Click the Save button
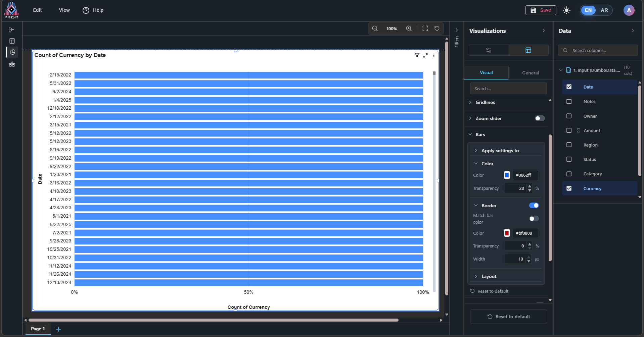The height and width of the screenshot is (337, 644). pyautogui.click(x=541, y=10)
